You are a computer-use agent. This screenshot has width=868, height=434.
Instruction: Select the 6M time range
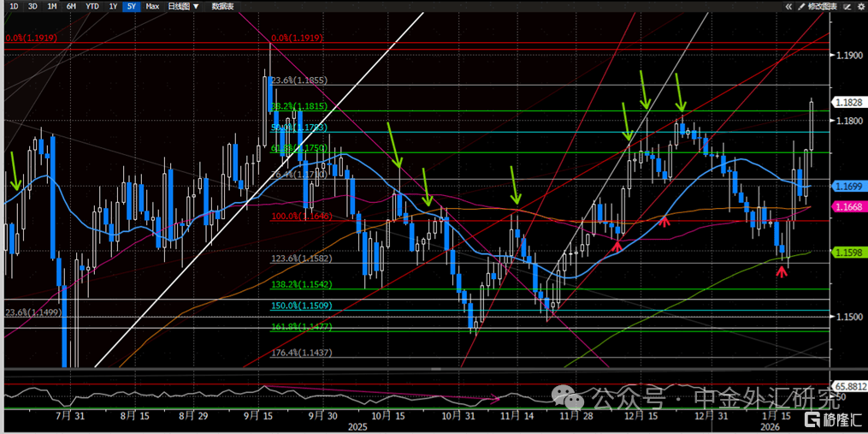[72, 6]
